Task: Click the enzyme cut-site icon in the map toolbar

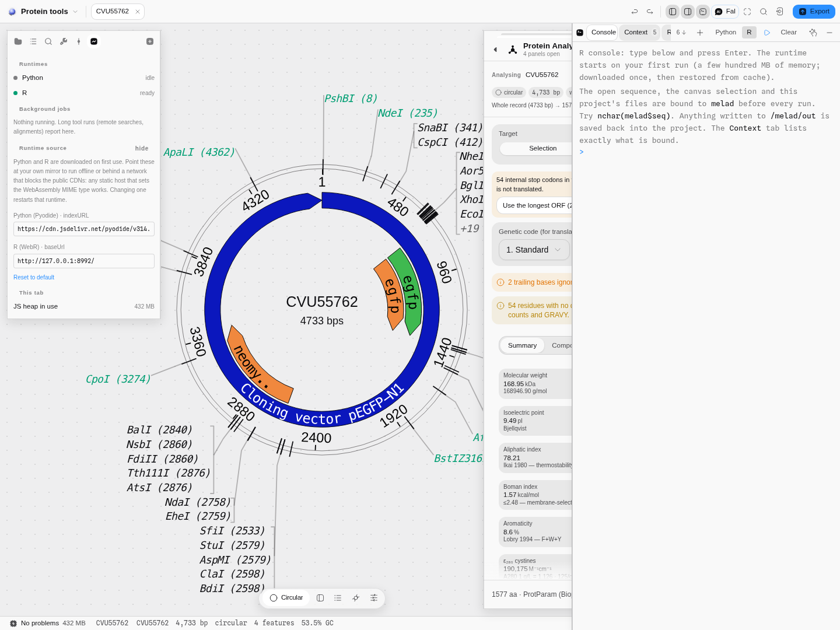Action: click(356, 598)
